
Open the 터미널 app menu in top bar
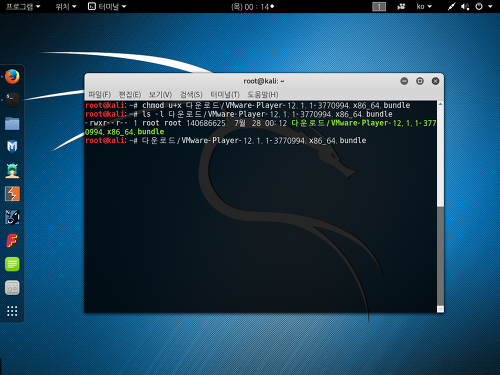click(x=107, y=6)
